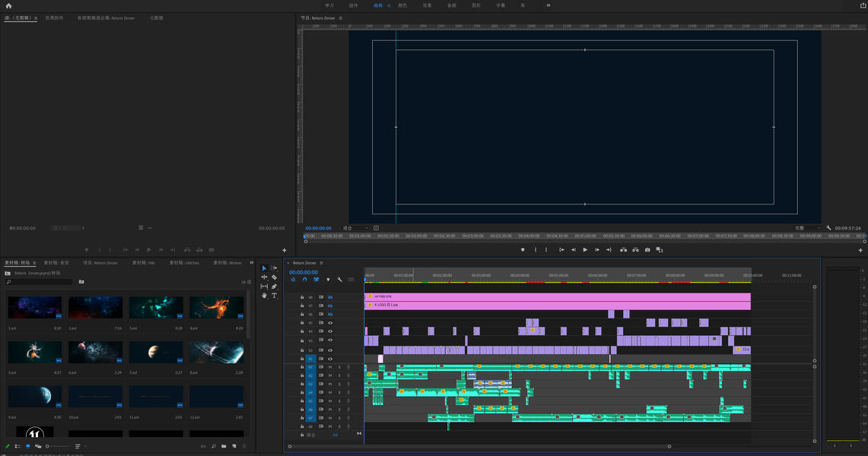This screenshot has width=868, height=456.
Task: Switch bin to Icon view
Action: pos(27,446)
